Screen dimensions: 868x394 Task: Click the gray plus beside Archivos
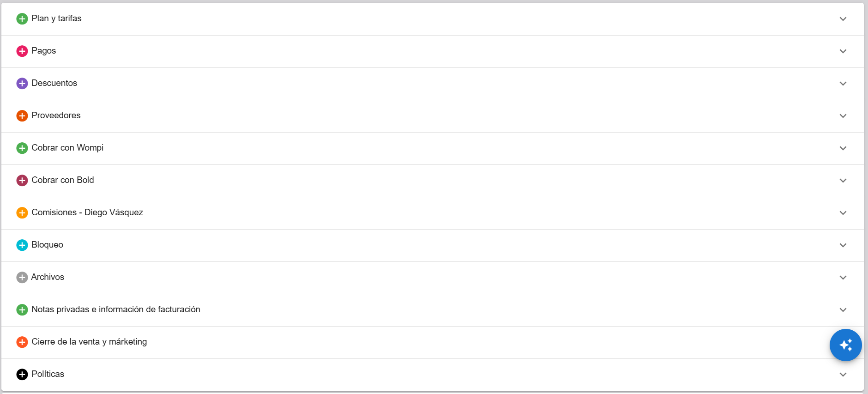point(22,277)
